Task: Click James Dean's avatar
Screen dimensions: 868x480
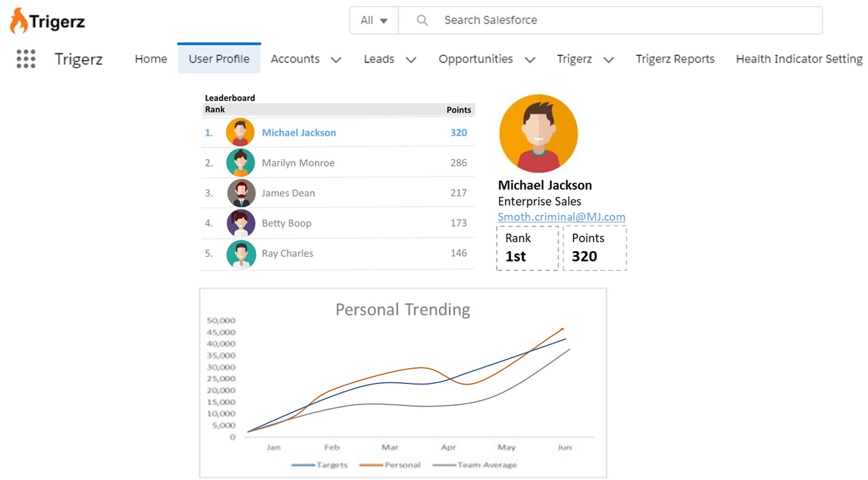Action: pos(241,193)
